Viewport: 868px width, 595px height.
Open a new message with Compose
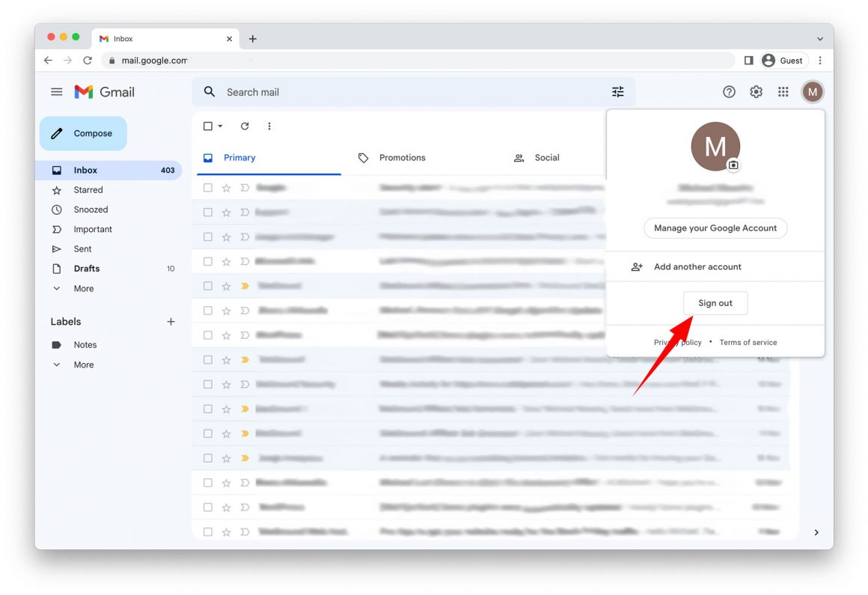pyautogui.click(x=82, y=133)
